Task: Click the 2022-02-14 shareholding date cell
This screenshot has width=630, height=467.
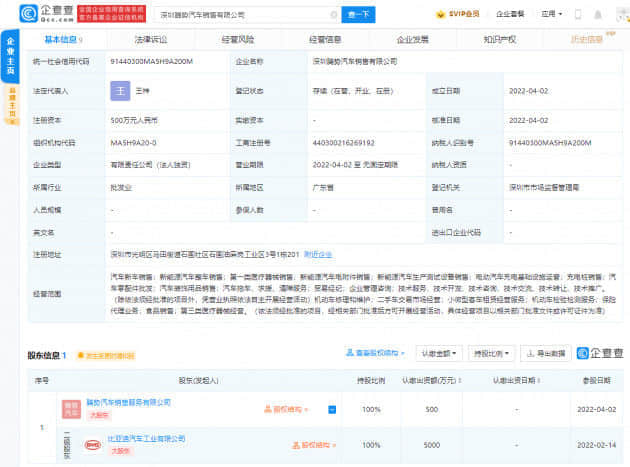Action: (x=597, y=445)
